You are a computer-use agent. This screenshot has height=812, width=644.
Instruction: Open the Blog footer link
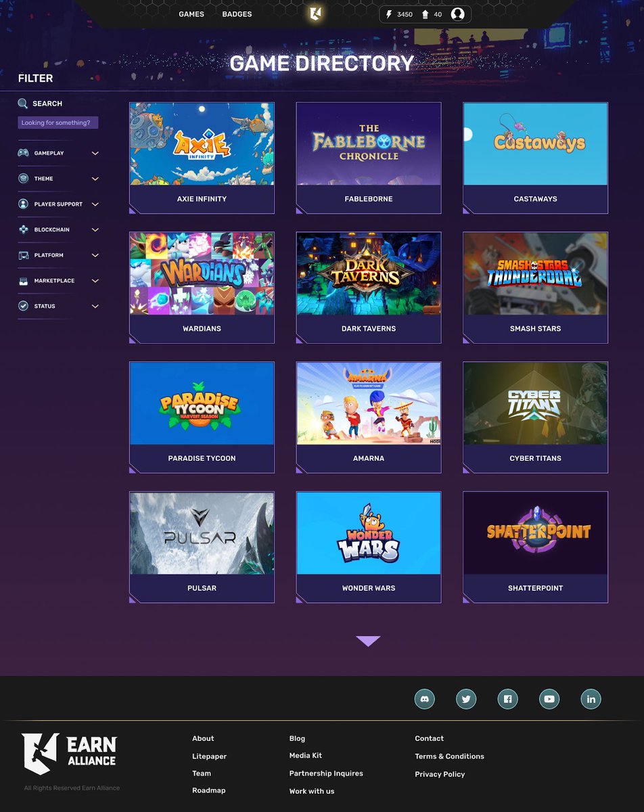pyautogui.click(x=297, y=738)
